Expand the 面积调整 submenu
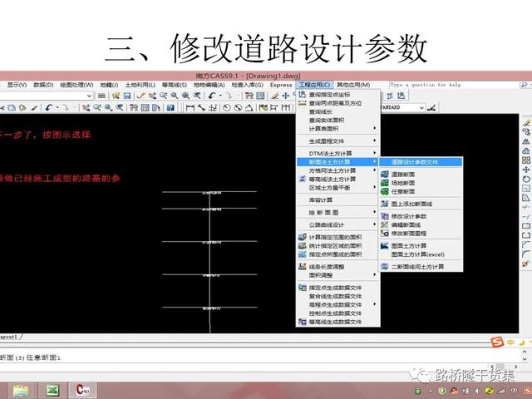The height and width of the screenshot is (399, 532). tap(375, 274)
